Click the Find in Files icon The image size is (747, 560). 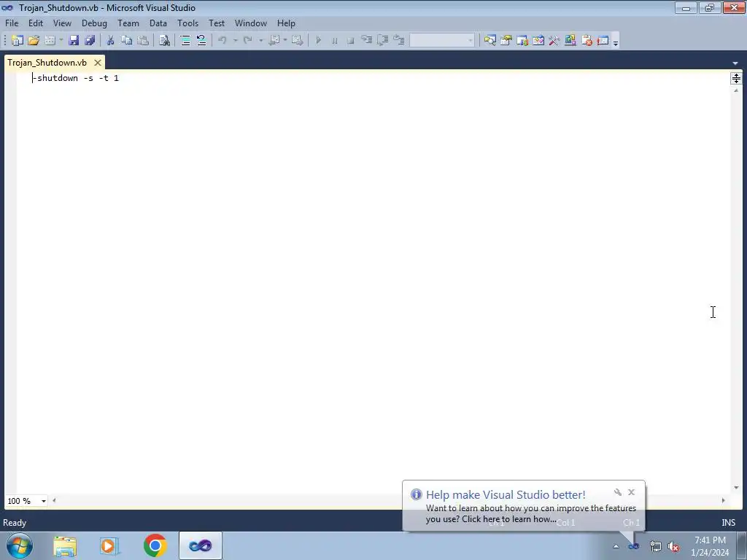click(x=164, y=41)
